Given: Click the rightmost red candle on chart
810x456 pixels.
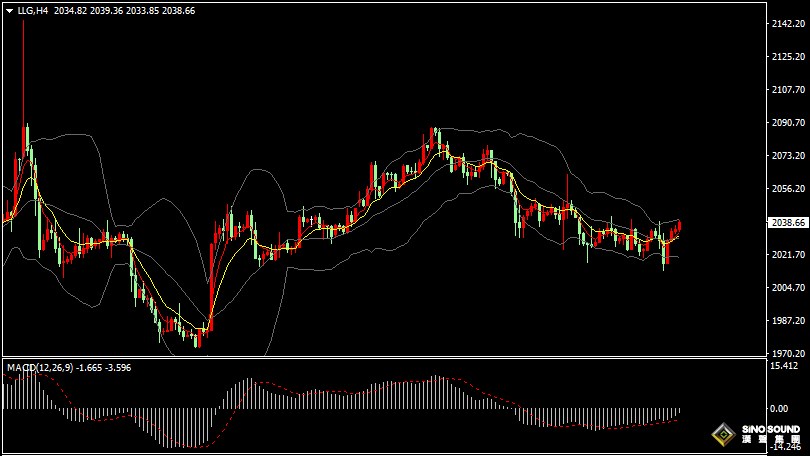Looking at the screenshot, I should (679, 226).
